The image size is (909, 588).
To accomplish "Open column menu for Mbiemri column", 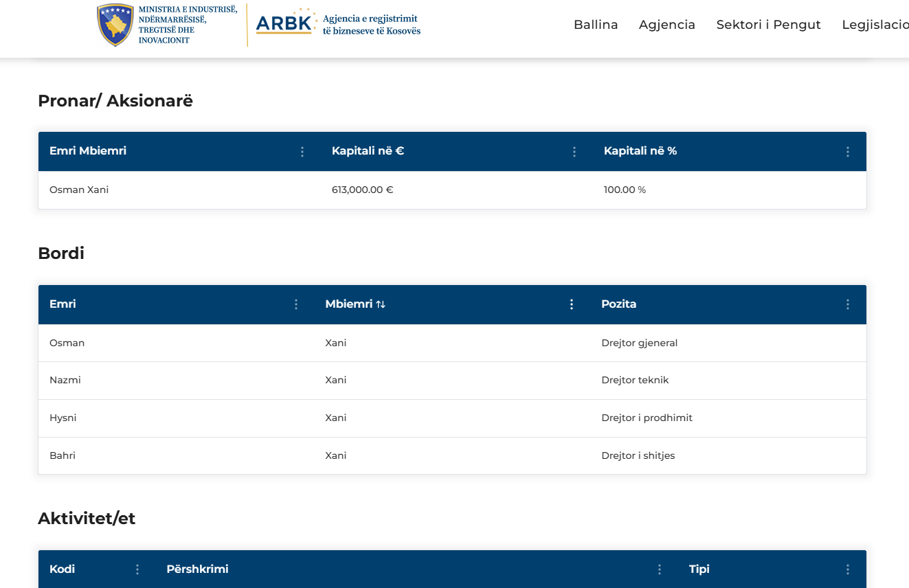I will [x=572, y=304].
